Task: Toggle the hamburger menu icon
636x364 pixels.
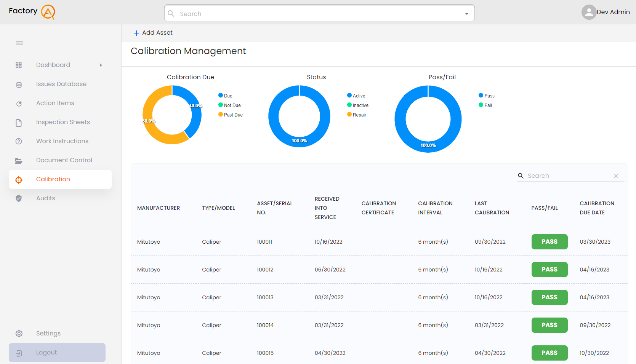Action: 19,43
